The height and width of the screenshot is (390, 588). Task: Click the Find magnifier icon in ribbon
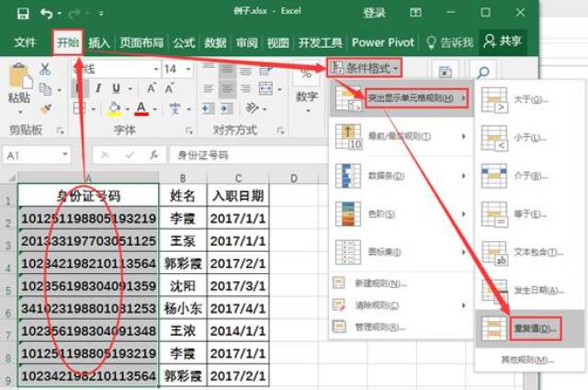point(483,72)
